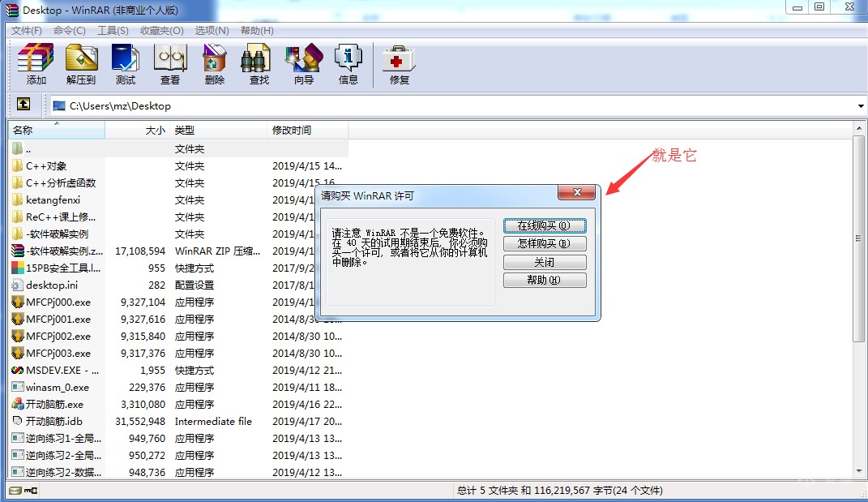The height and width of the screenshot is (502, 868).
Task: Click the Add (添加) toolbar icon
Action: click(x=36, y=58)
